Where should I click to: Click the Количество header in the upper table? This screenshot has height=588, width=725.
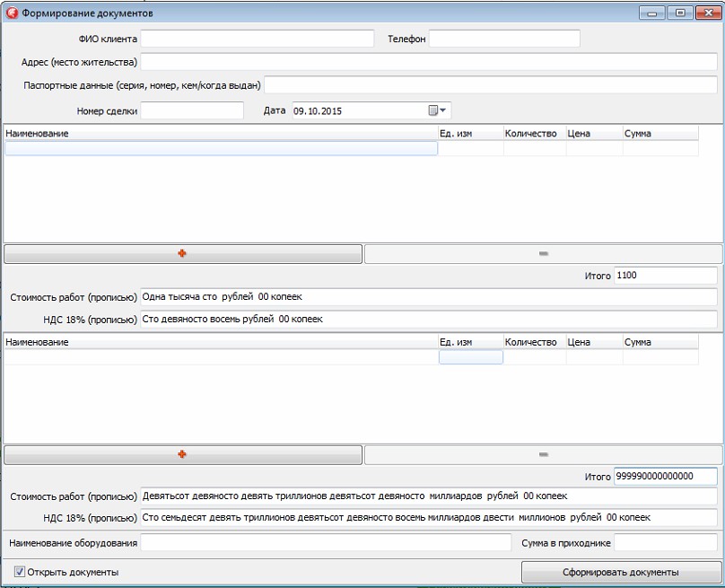click(535, 134)
